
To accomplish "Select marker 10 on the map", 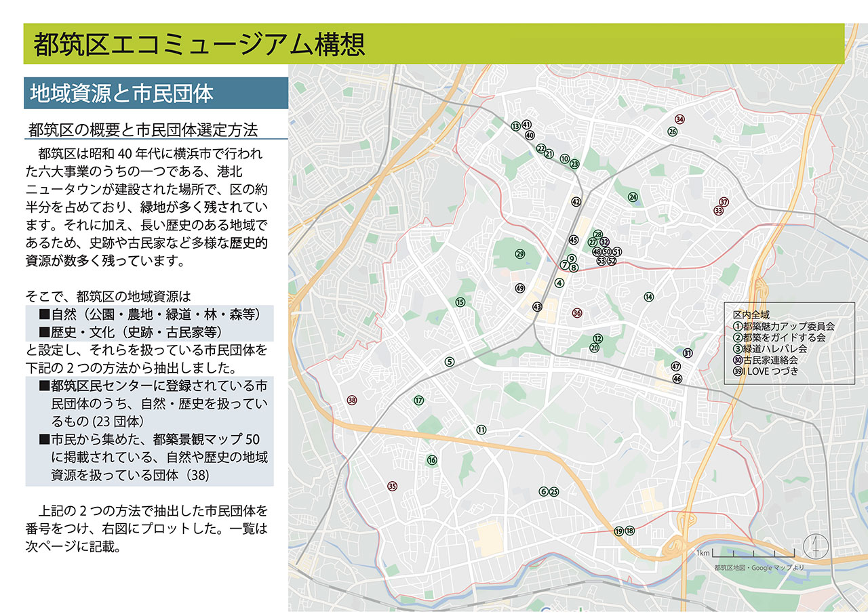I will pyautogui.click(x=564, y=159).
